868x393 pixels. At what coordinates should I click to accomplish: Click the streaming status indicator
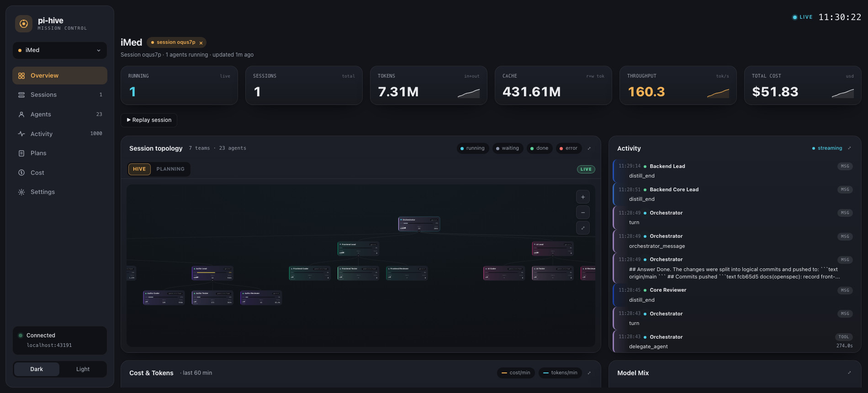(x=827, y=148)
